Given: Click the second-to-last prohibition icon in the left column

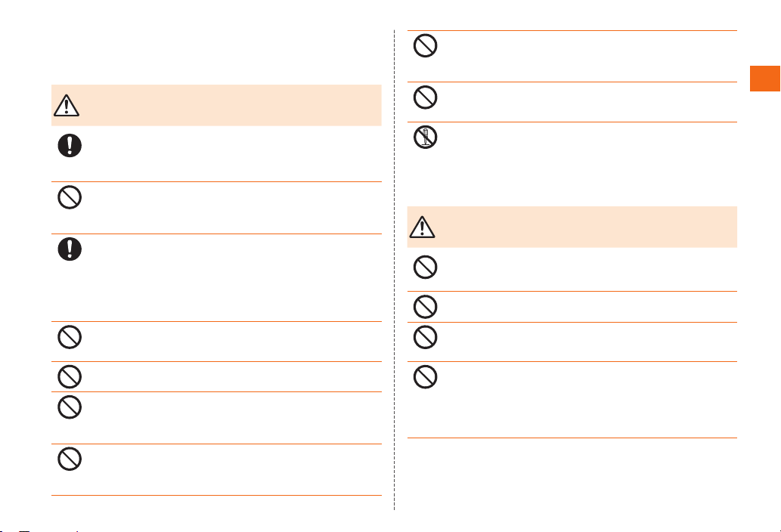Looking at the screenshot, I should pyautogui.click(x=70, y=407).
